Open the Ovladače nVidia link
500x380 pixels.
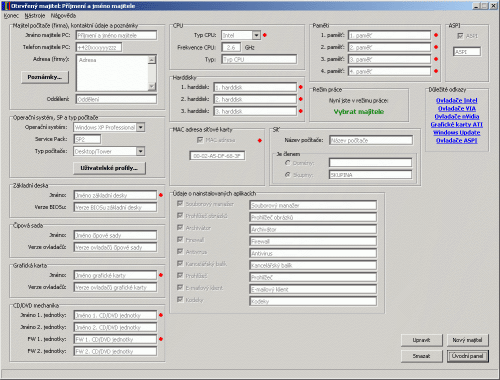457,116
